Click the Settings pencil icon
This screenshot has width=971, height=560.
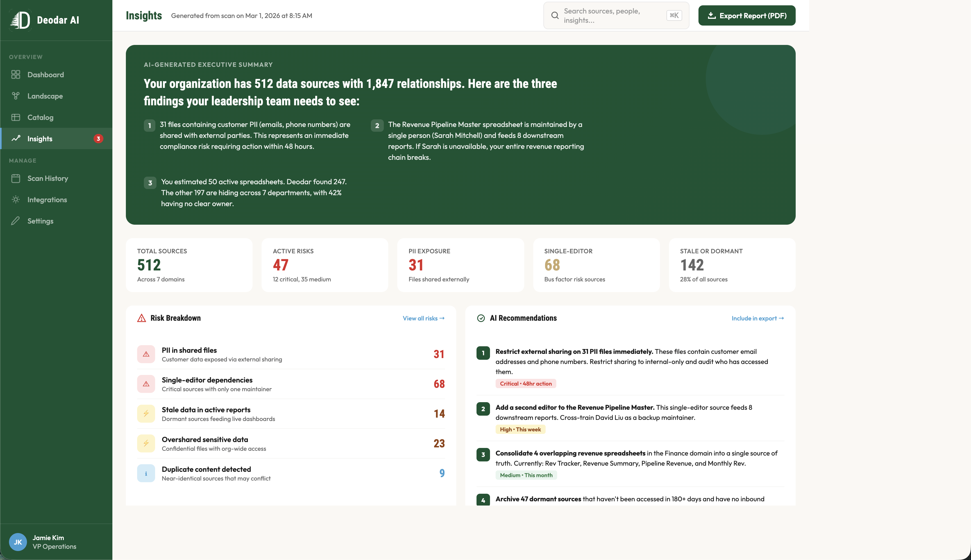(x=16, y=221)
